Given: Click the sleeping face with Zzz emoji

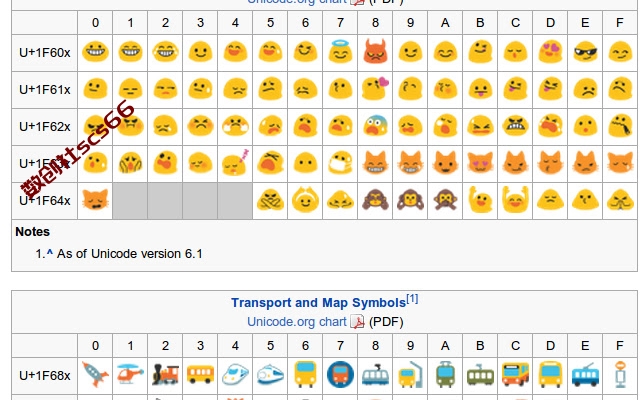Looking at the screenshot, I should (x=236, y=163).
